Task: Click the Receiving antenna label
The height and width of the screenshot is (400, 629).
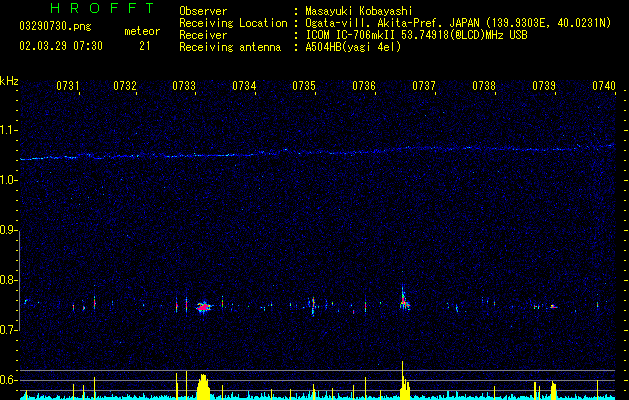Action: (230, 47)
